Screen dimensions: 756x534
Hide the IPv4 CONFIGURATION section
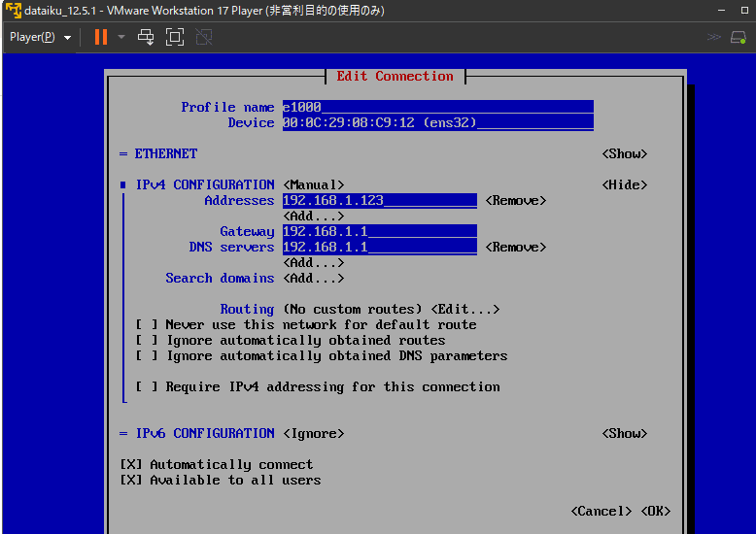pos(625,184)
